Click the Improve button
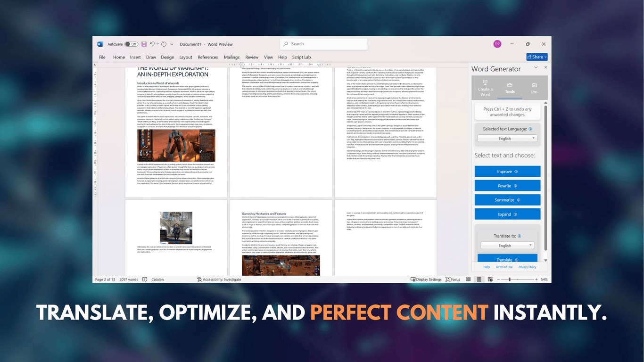644x362 pixels. click(x=507, y=172)
